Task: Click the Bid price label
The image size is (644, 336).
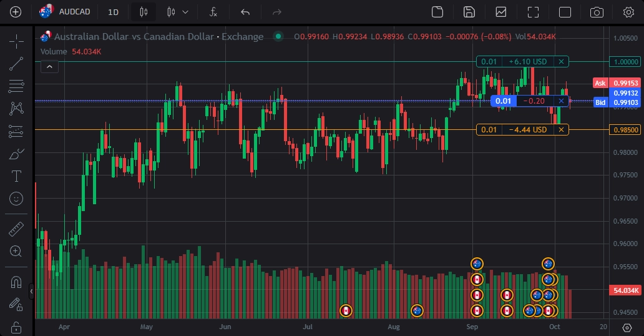Action: [600, 102]
